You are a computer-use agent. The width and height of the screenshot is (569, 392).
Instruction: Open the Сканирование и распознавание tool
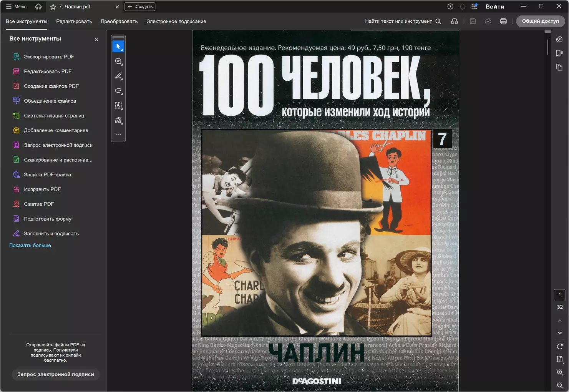[x=53, y=160]
